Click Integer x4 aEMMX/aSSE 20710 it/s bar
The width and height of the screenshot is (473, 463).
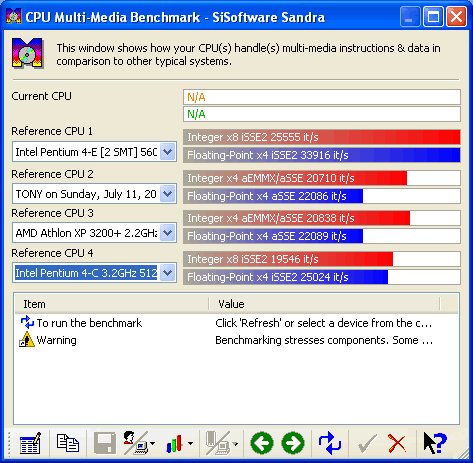coord(322,178)
